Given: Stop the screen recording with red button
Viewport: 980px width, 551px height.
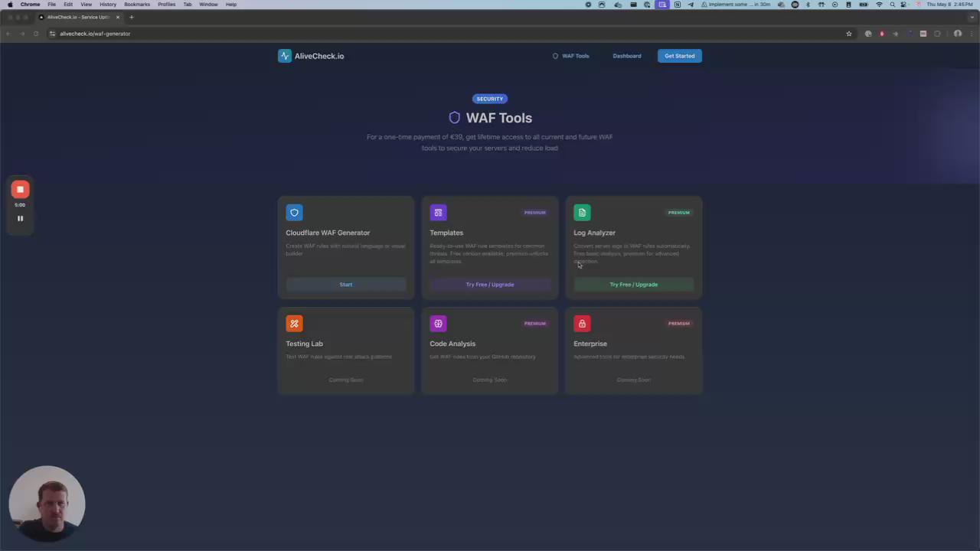Looking at the screenshot, I should [x=20, y=190].
